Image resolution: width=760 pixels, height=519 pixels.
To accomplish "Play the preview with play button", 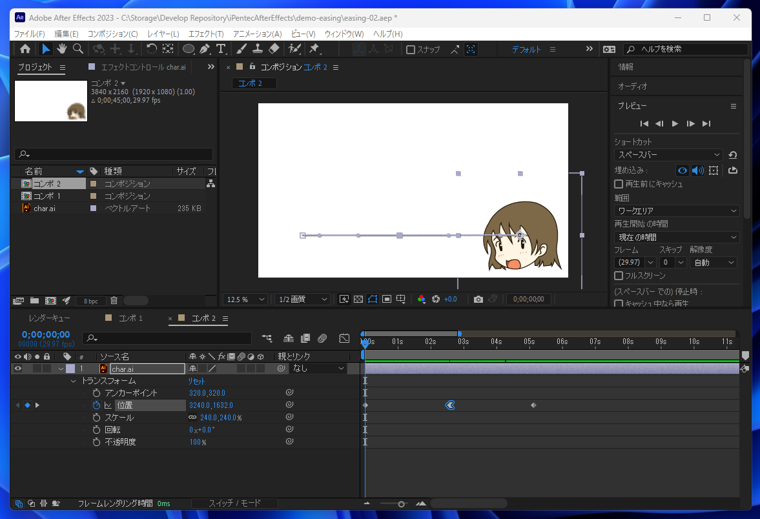I will coord(675,124).
